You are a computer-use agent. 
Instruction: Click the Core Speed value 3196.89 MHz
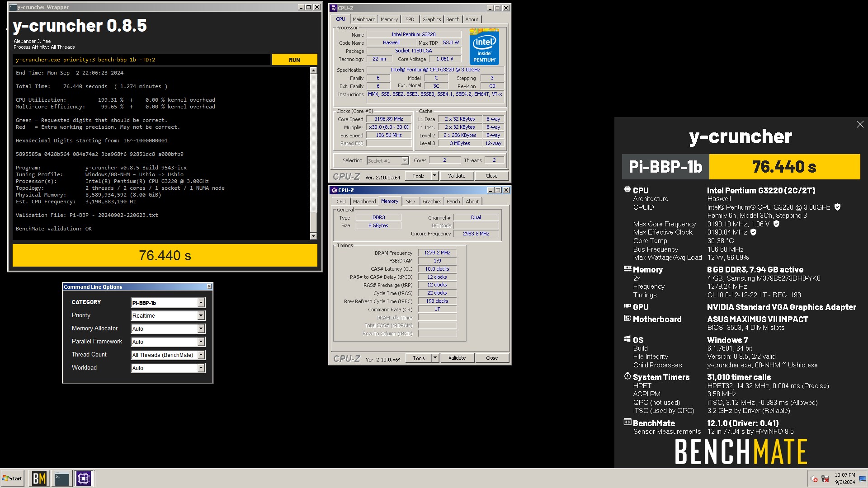[x=388, y=119]
